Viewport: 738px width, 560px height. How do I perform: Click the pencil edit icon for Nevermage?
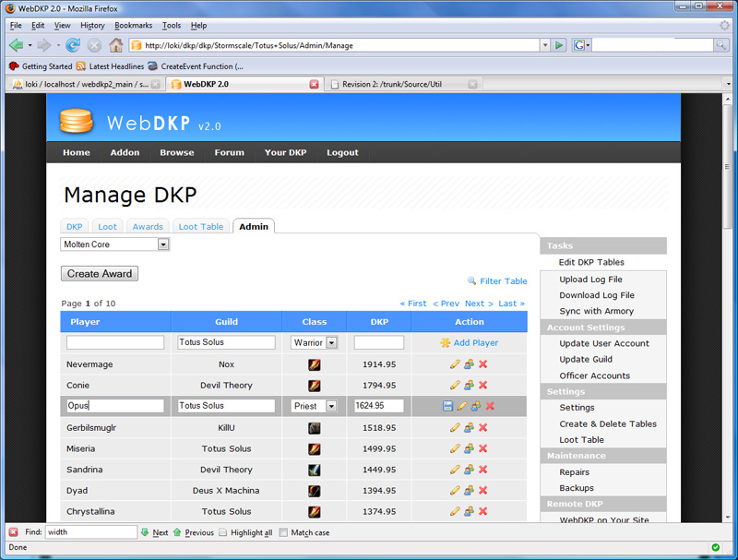(455, 364)
